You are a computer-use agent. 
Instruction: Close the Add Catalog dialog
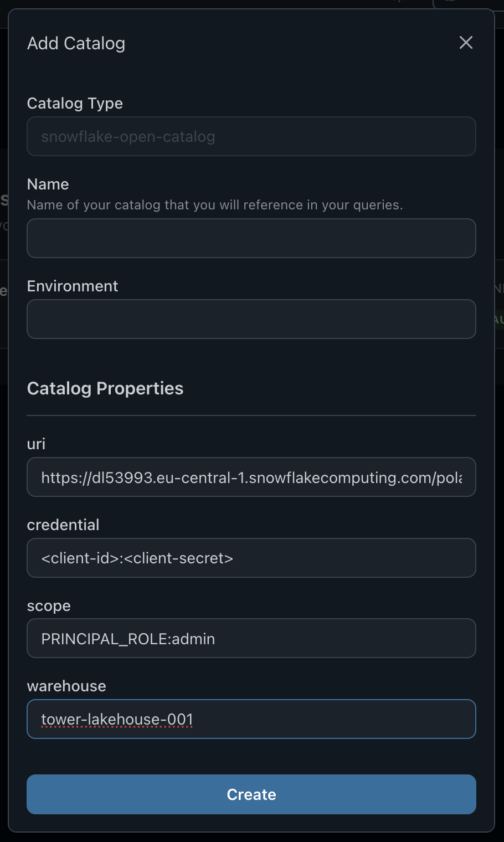point(466,43)
